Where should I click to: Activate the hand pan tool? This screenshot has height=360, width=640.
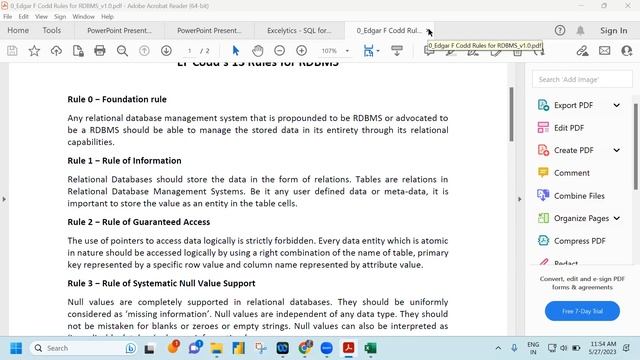point(258,51)
